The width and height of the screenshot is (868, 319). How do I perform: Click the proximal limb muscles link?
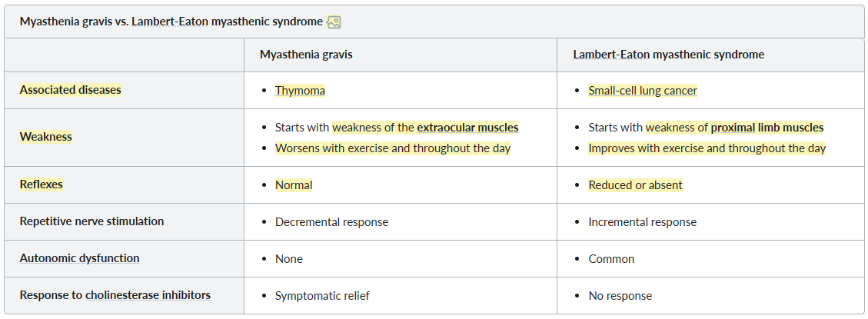767,128
